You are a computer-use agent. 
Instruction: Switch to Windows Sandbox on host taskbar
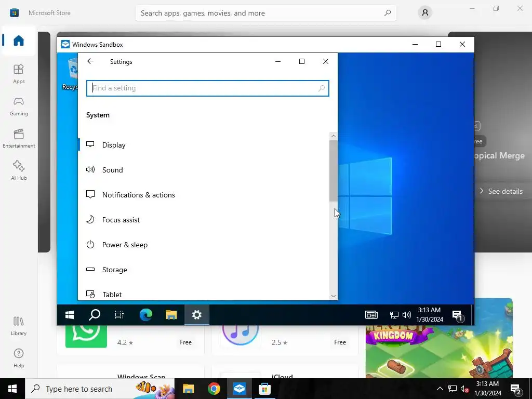click(x=239, y=389)
